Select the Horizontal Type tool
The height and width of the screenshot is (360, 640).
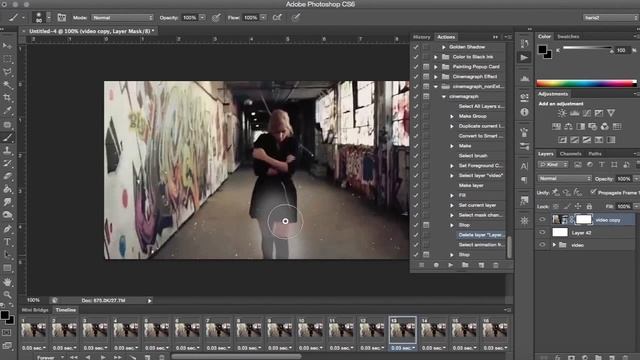[7, 242]
